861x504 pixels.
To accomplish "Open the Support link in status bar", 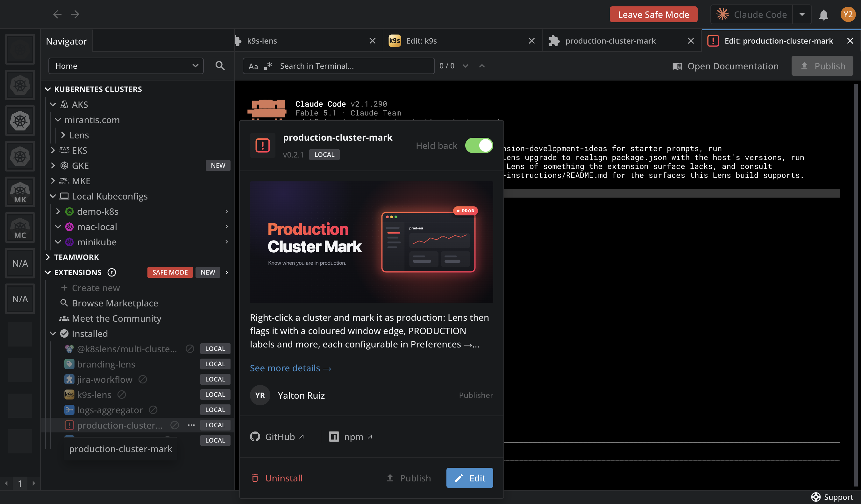I will [x=832, y=497].
